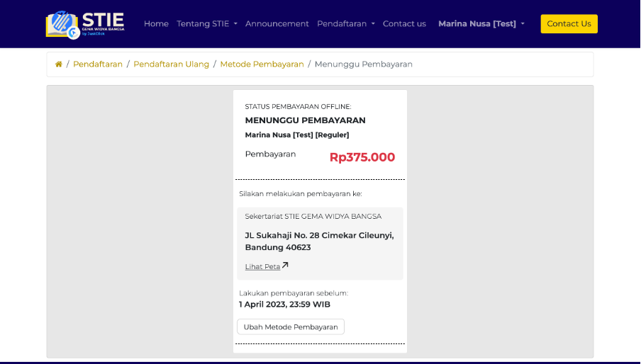Click the red Rp375.000 payment amount
The height and width of the screenshot is (364, 641).
tap(362, 157)
